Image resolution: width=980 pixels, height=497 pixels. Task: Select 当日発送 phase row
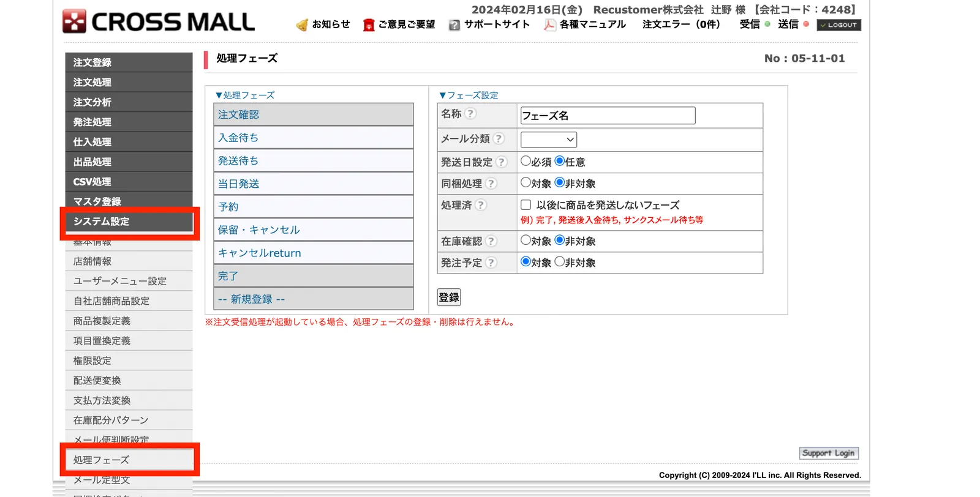pos(314,184)
